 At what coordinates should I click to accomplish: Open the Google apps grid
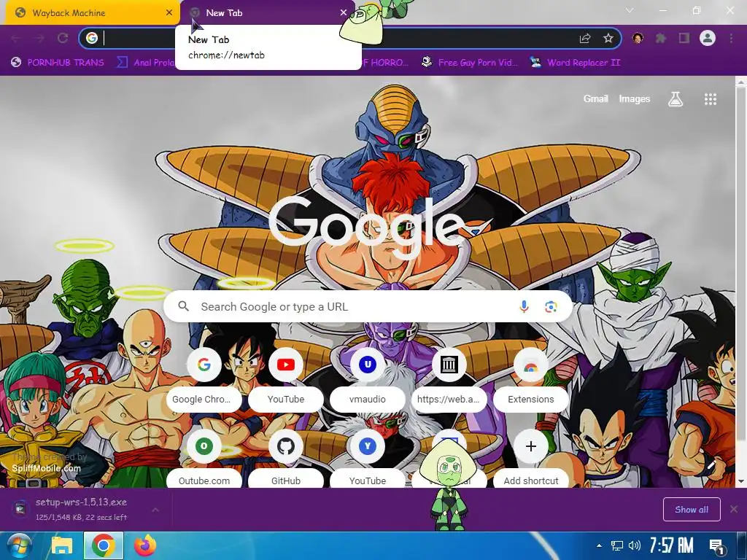click(x=711, y=99)
